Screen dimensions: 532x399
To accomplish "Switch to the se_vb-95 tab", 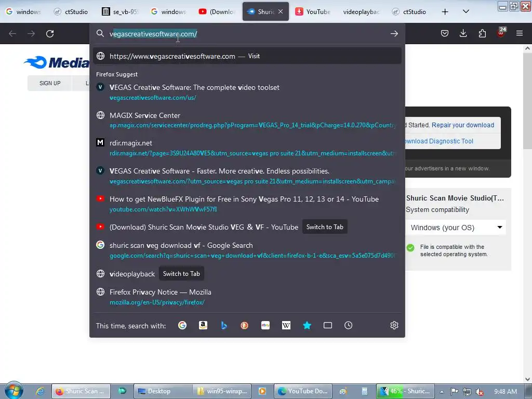I will pyautogui.click(x=120, y=11).
